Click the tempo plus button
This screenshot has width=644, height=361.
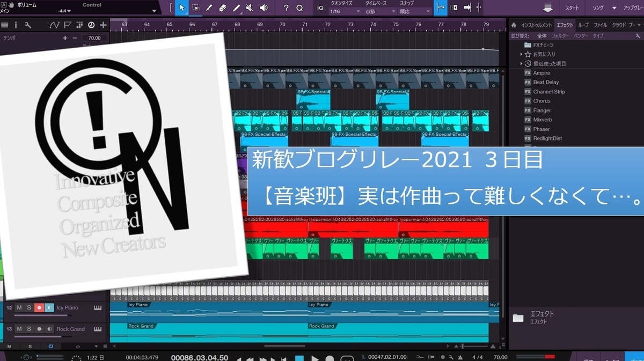coord(65,38)
